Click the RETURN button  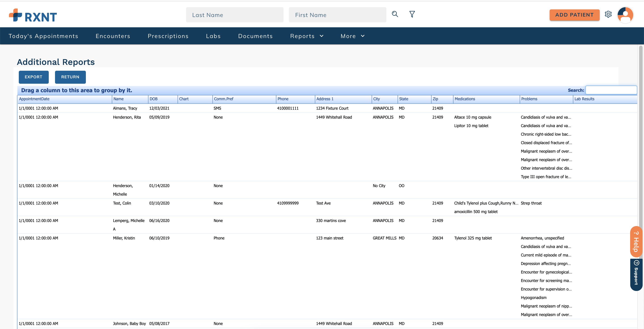70,77
